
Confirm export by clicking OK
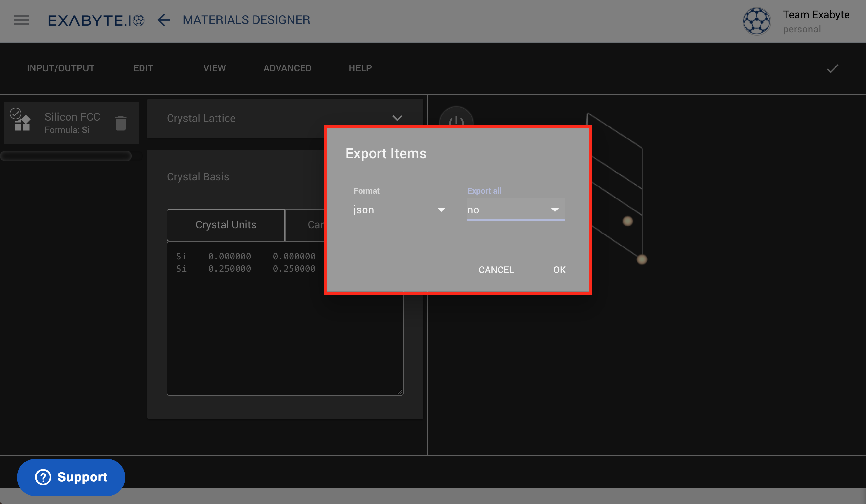click(559, 270)
